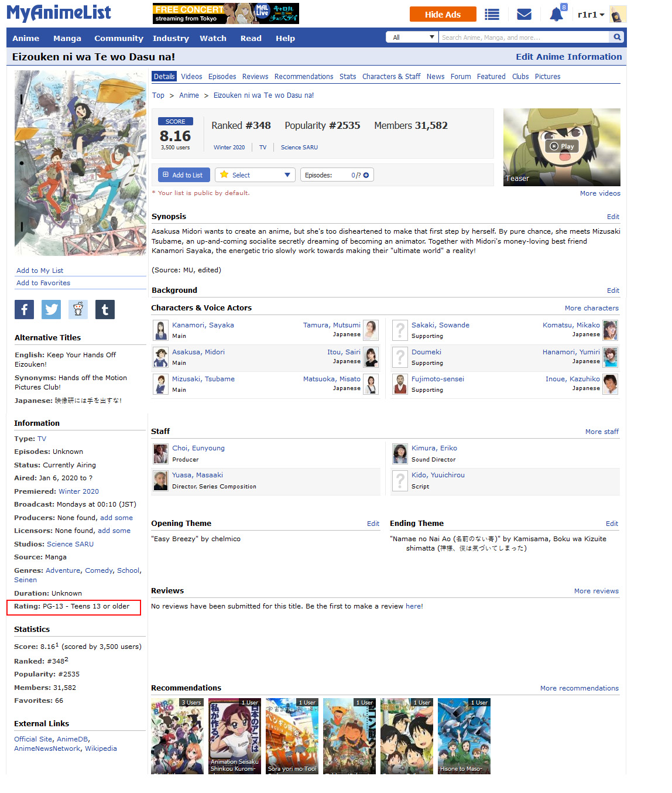Open the r1r1 profile avatar
The height and width of the screenshot is (793, 672).
click(618, 14)
